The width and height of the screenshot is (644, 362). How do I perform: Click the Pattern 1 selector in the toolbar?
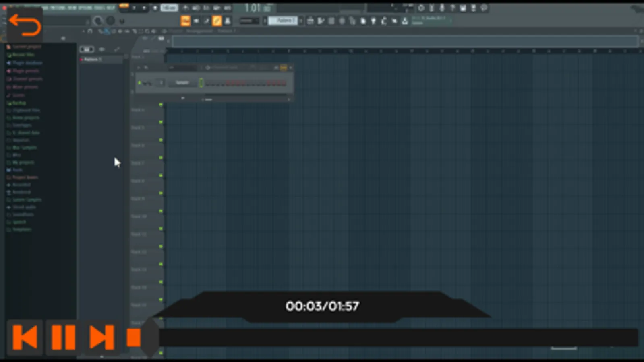tap(283, 20)
